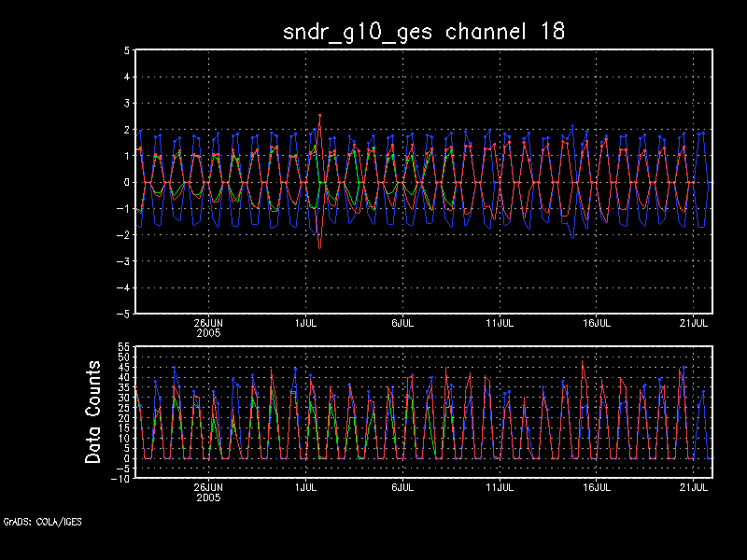Image resolution: width=747 pixels, height=560 pixels.
Task: Click the 'Data Counts' y-axis label
Action: click(x=93, y=413)
